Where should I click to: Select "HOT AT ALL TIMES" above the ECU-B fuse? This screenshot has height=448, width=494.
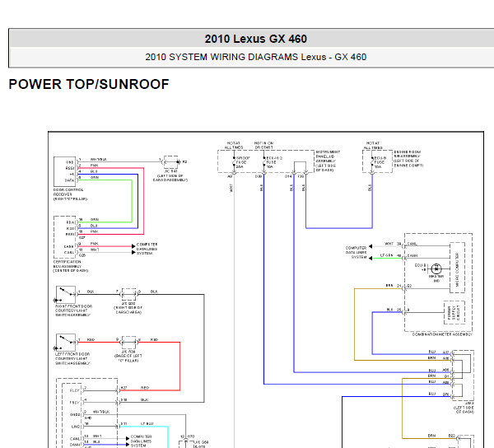373,145
